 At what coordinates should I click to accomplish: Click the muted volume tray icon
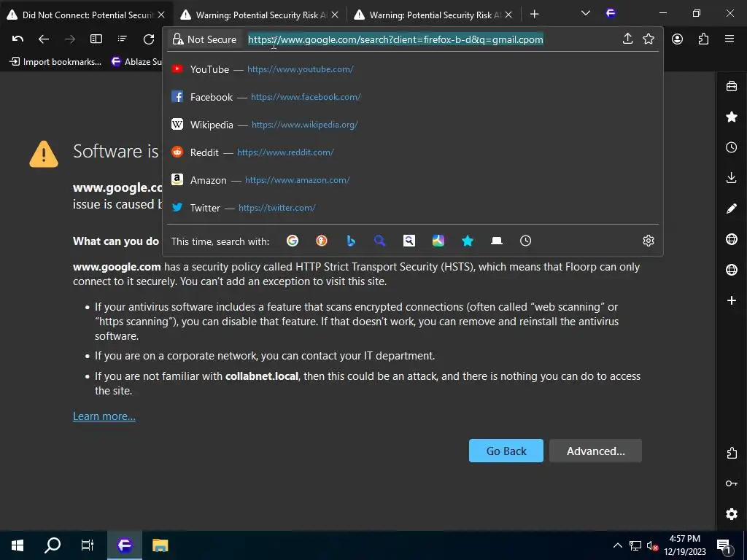click(652, 545)
